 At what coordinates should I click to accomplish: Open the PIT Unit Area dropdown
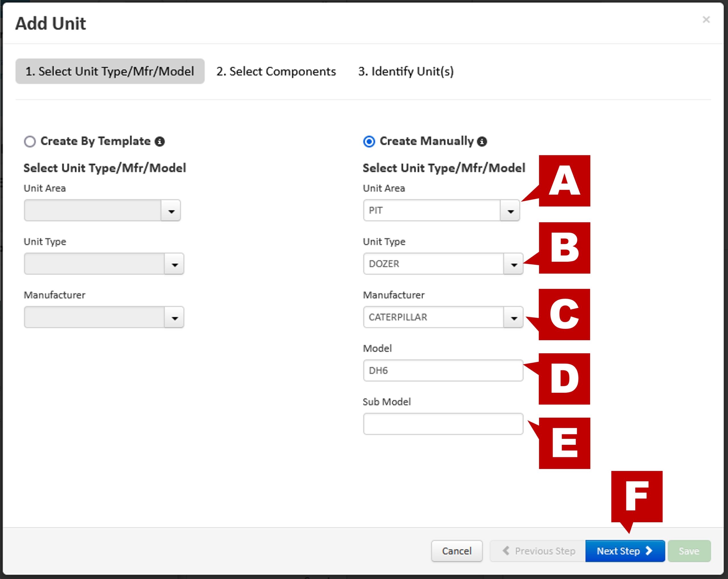click(x=510, y=211)
